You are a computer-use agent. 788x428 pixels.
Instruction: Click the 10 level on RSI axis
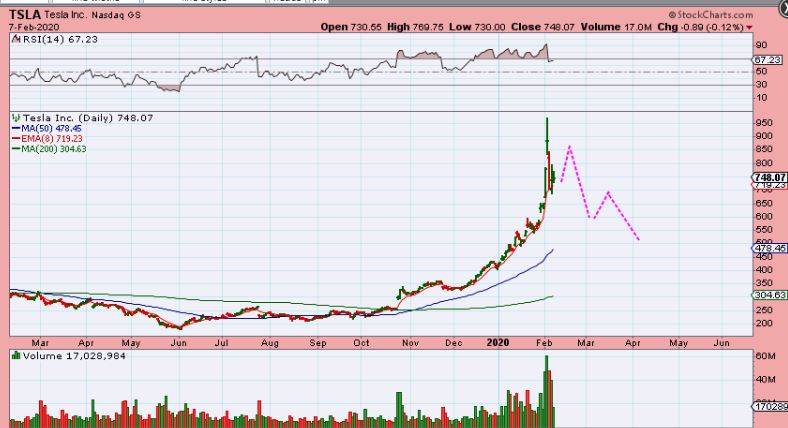(x=761, y=97)
